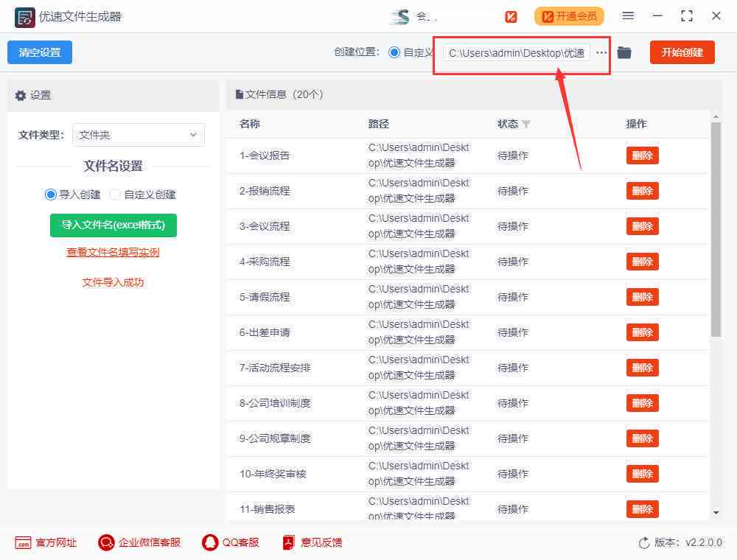This screenshot has height=560, width=737.
Task: Select the 6-出差申请 name cell
Action: [265, 332]
